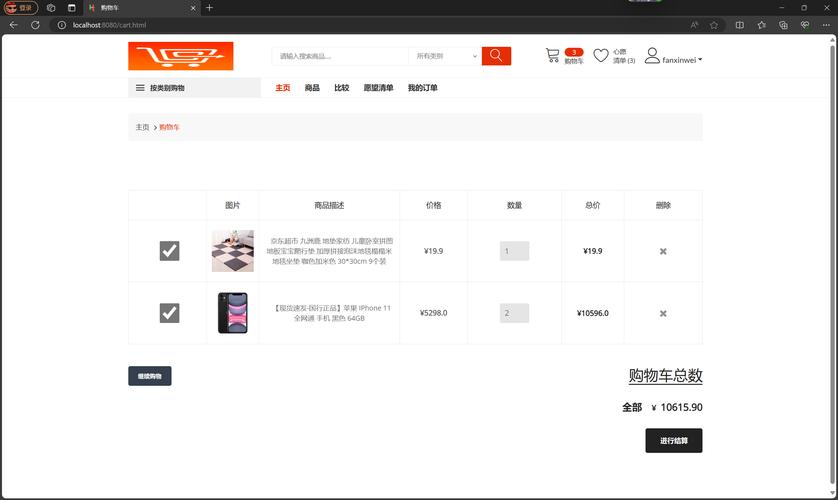Click the iPhone 11 product thumbnail
The height and width of the screenshot is (500, 838).
[232, 312]
